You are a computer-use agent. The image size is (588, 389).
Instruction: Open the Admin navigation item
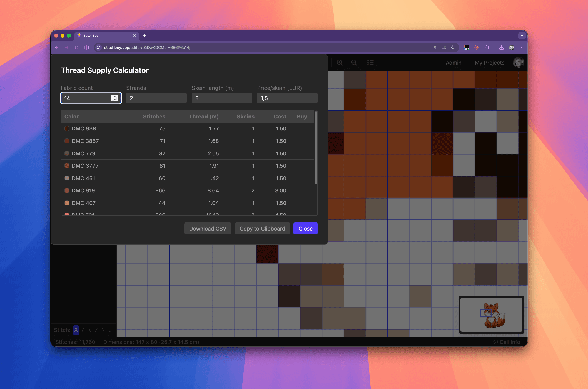[454, 63]
